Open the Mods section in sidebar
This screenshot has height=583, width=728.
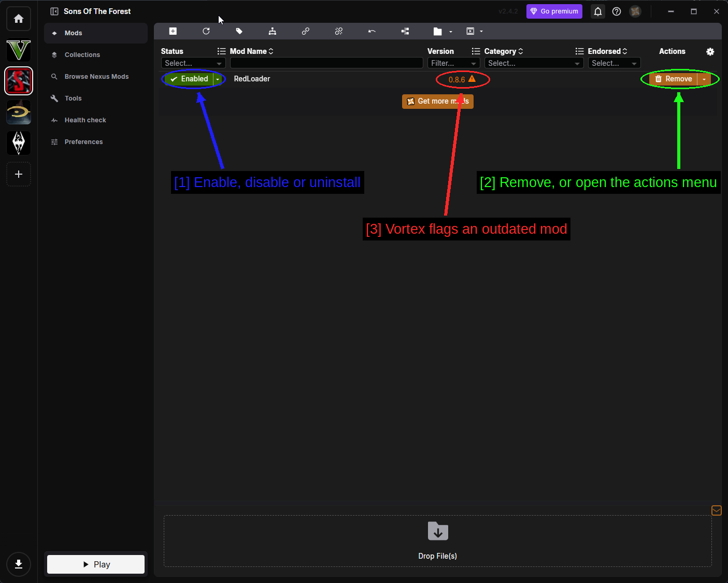tap(96, 33)
